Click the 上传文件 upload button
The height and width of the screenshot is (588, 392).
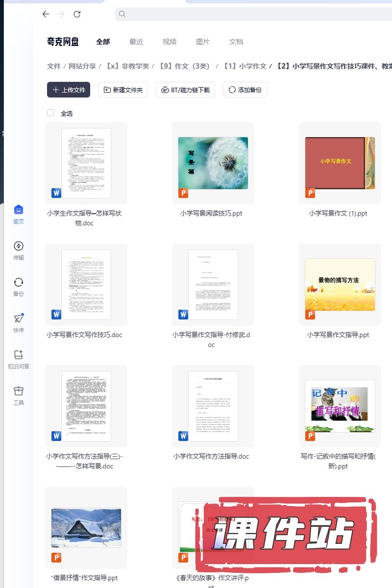click(x=69, y=90)
